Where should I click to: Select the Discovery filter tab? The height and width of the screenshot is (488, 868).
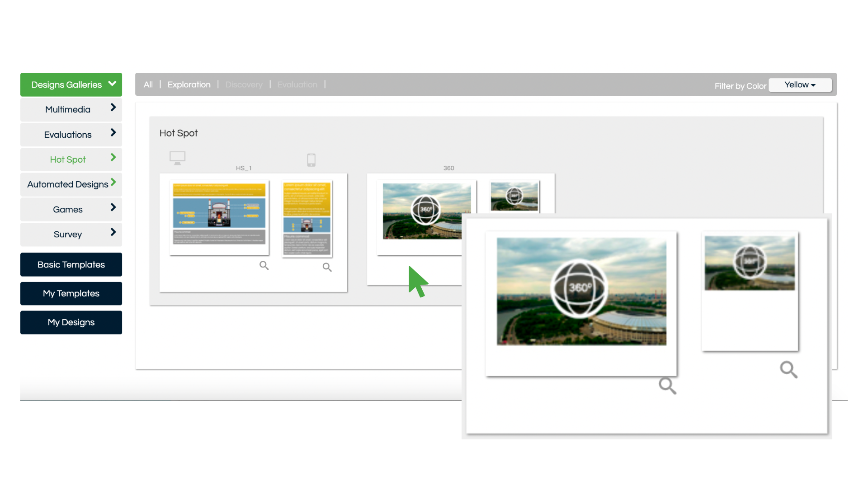tap(244, 84)
